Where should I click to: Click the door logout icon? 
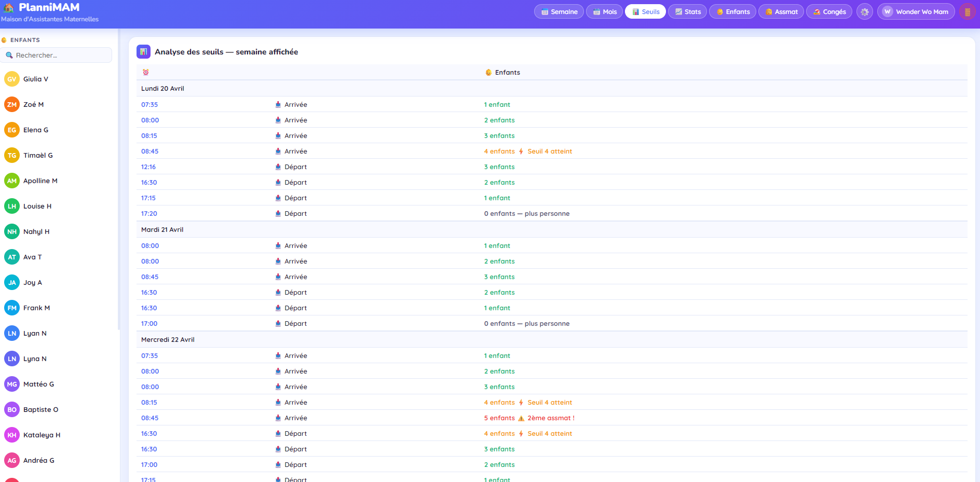[967, 11]
